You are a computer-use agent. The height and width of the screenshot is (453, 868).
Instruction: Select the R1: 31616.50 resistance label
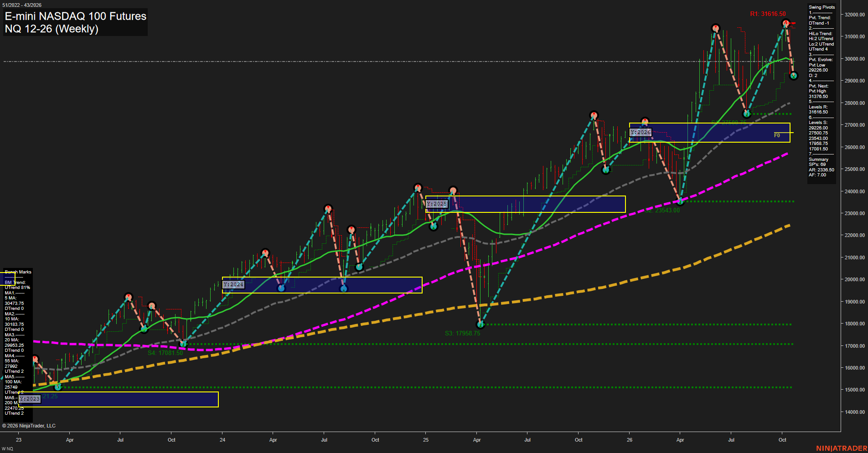click(x=768, y=14)
